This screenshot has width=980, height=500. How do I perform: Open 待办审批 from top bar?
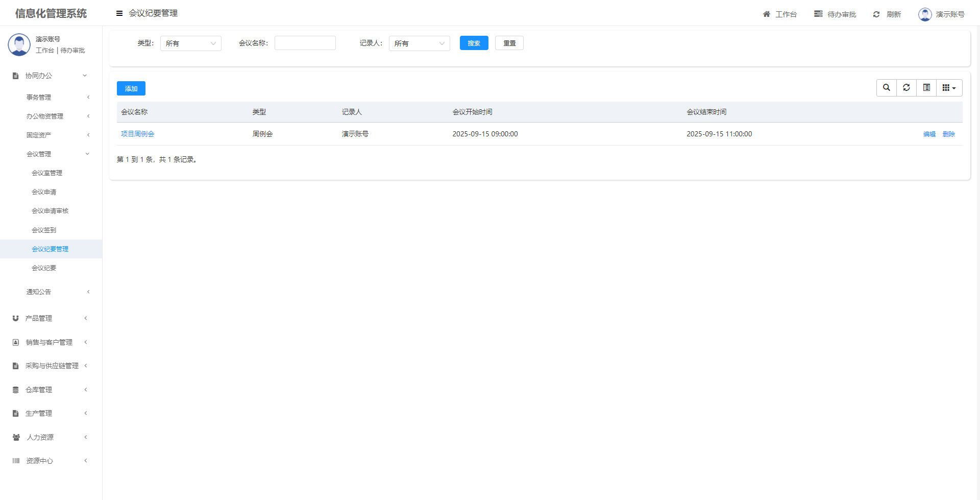pyautogui.click(x=835, y=14)
